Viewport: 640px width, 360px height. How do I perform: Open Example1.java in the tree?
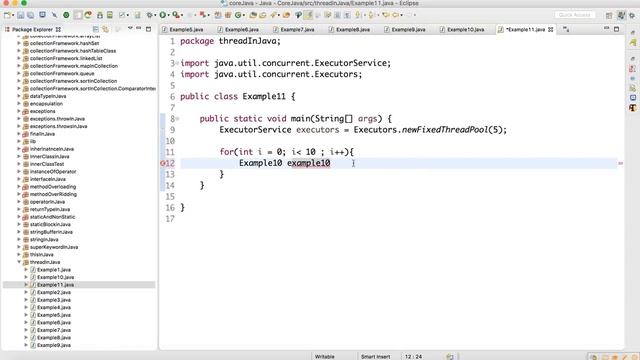coord(54,270)
